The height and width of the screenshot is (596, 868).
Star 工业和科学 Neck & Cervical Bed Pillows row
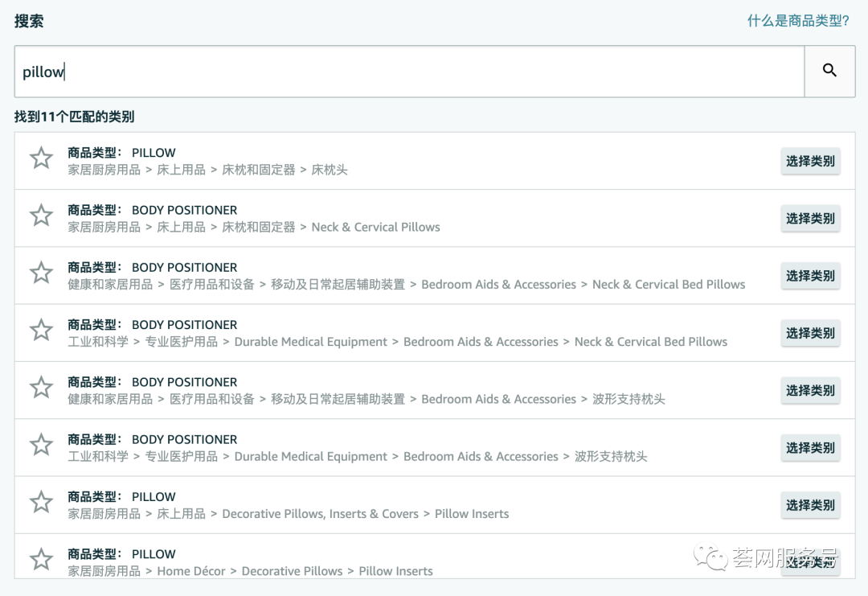click(x=41, y=331)
